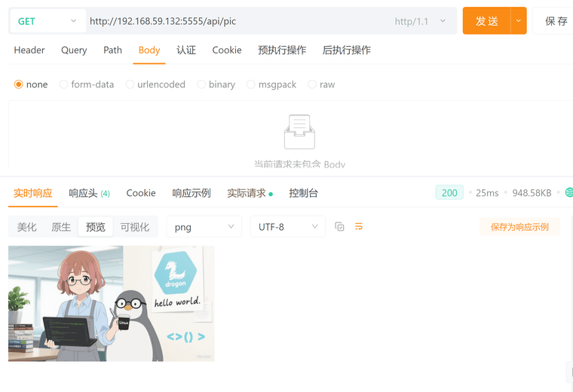Switch response view to 可视化
This screenshot has width=573, height=392.
point(135,227)
